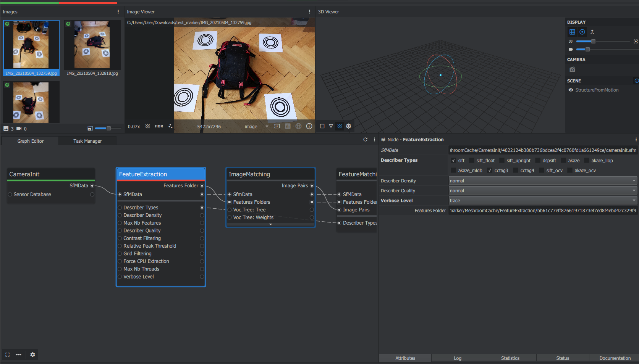
Task: Check the sift_float describer type
Action: pos(472,161)
